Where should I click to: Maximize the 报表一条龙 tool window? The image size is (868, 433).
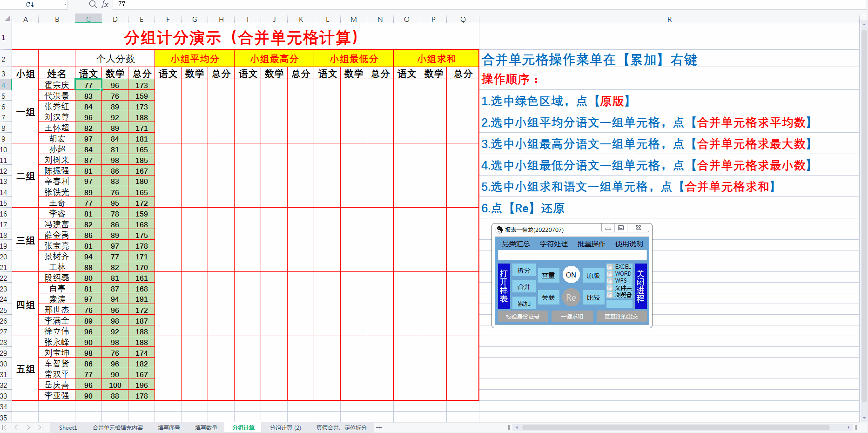(x=621, y=228)
